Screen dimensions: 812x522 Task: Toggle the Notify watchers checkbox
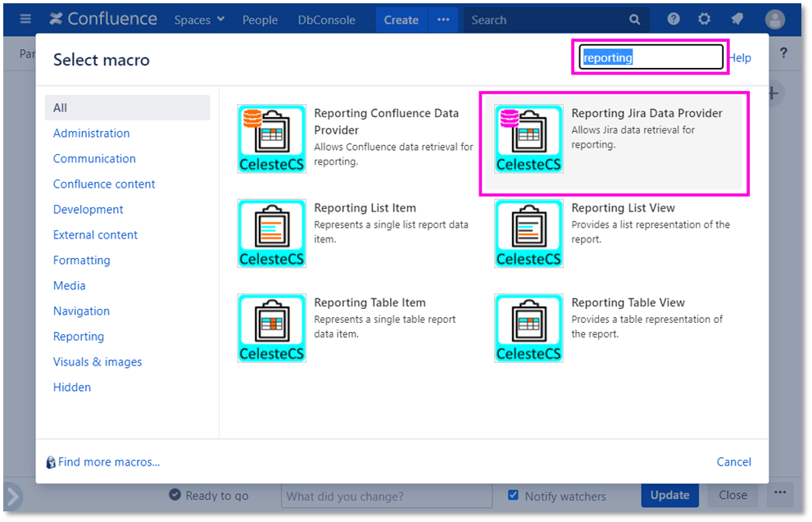coord(513,495)
